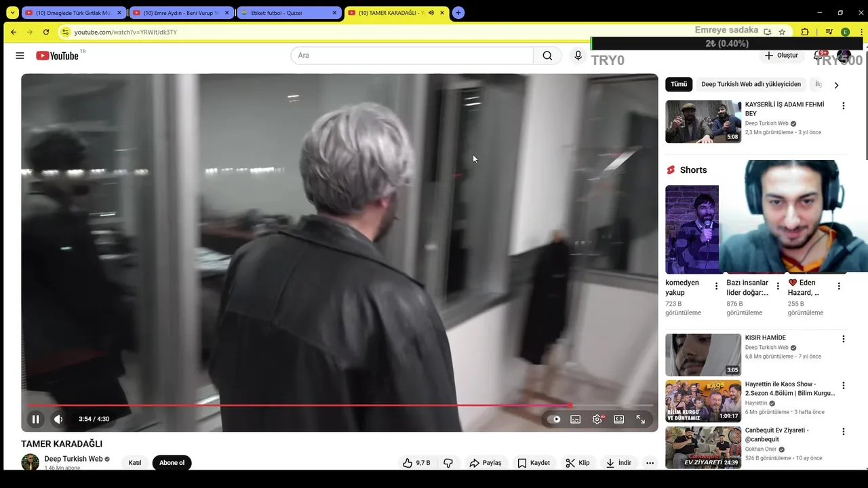
Task: Click the Ara search field
Action: click(412, 56)
